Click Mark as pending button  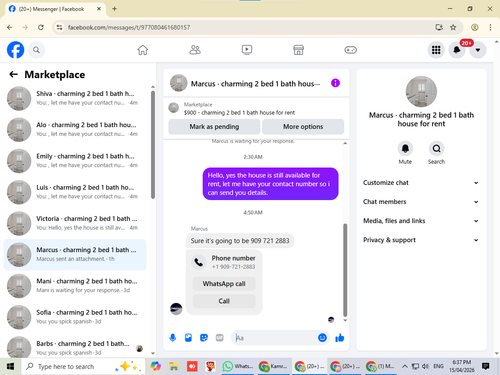pos(214,127)
